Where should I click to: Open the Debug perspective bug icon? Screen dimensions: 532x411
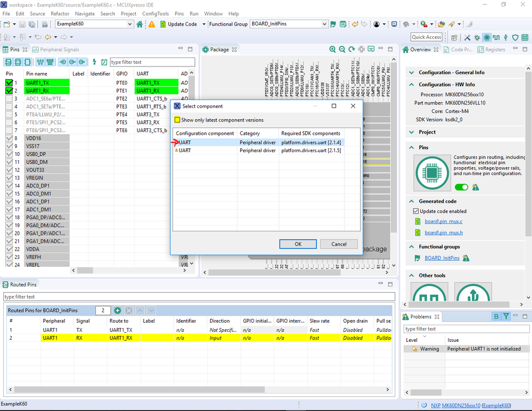tap(477, 37)
